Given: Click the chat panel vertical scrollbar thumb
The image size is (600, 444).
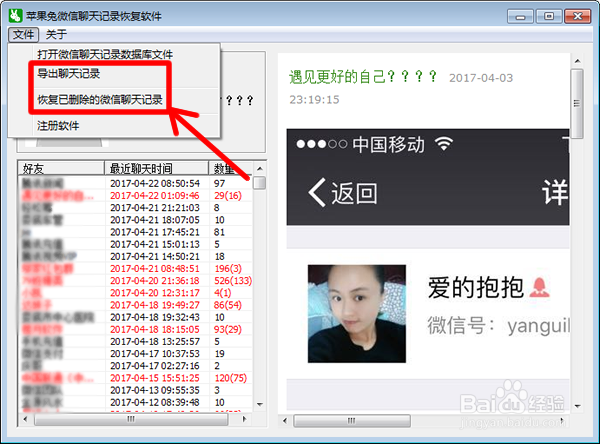Looking at the screenshot, I should pos(577,103).
